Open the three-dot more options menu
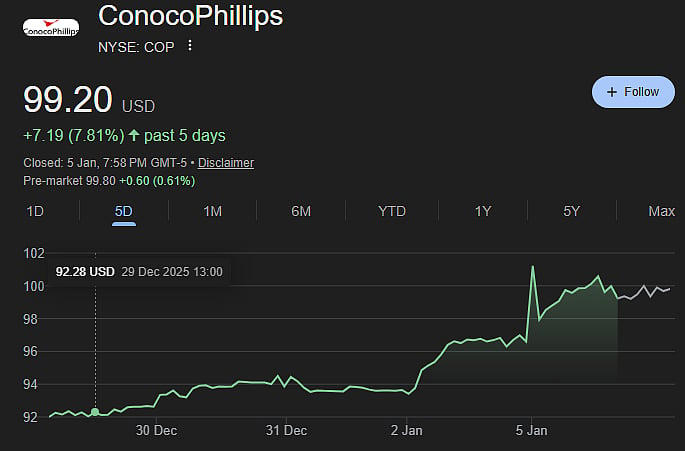The width and height of the screenshot is (685, 451). click(190, 45)
